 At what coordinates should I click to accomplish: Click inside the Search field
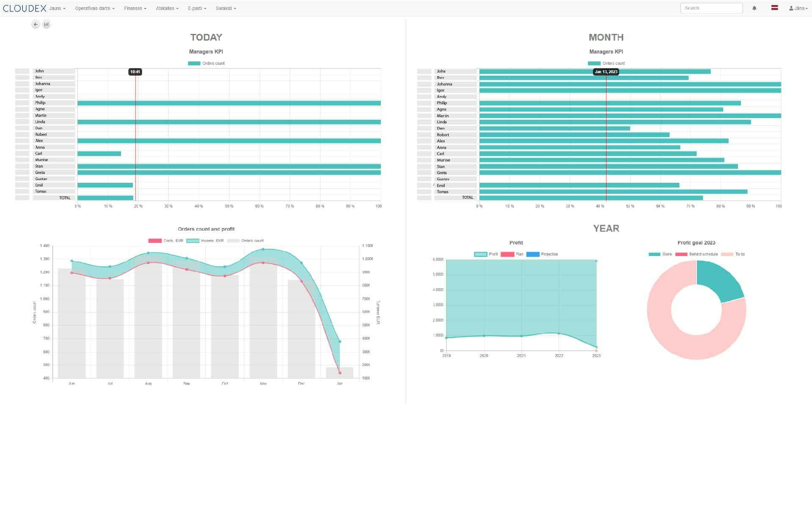coord(712,8)
